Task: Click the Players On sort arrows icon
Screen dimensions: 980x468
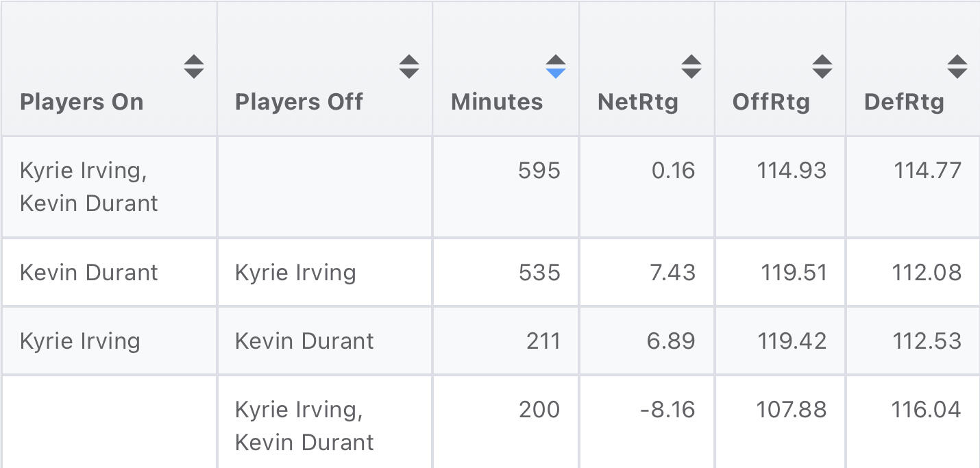Action: pyautogui.click(x=194, y=66)
